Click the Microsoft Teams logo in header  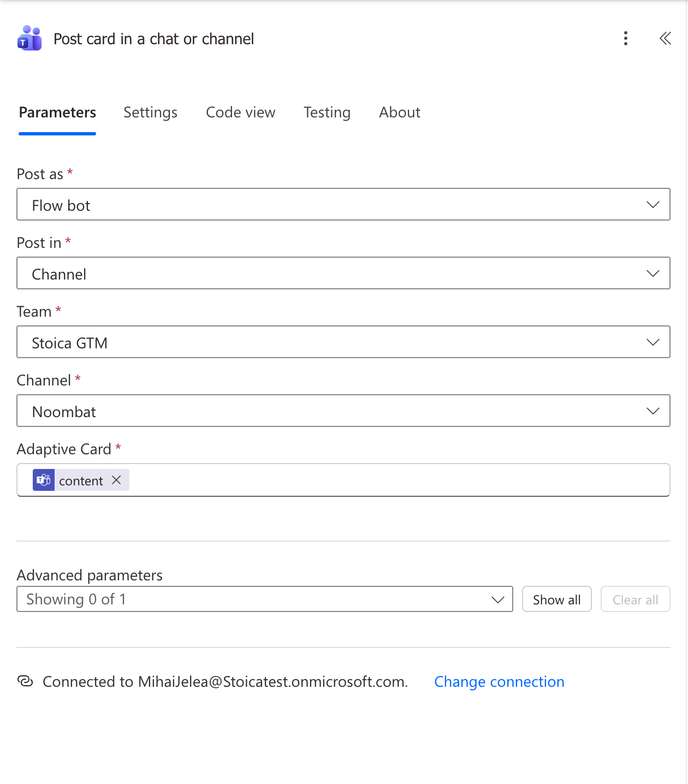click(x=29, y=38)
